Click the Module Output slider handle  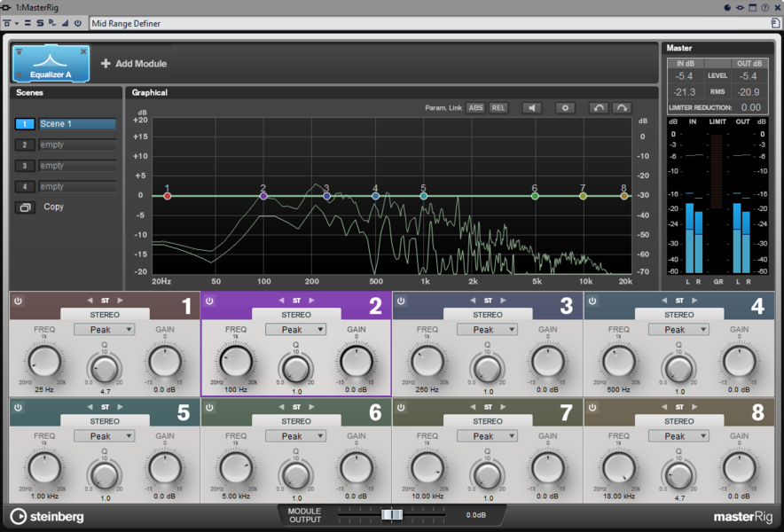point(392,514)
